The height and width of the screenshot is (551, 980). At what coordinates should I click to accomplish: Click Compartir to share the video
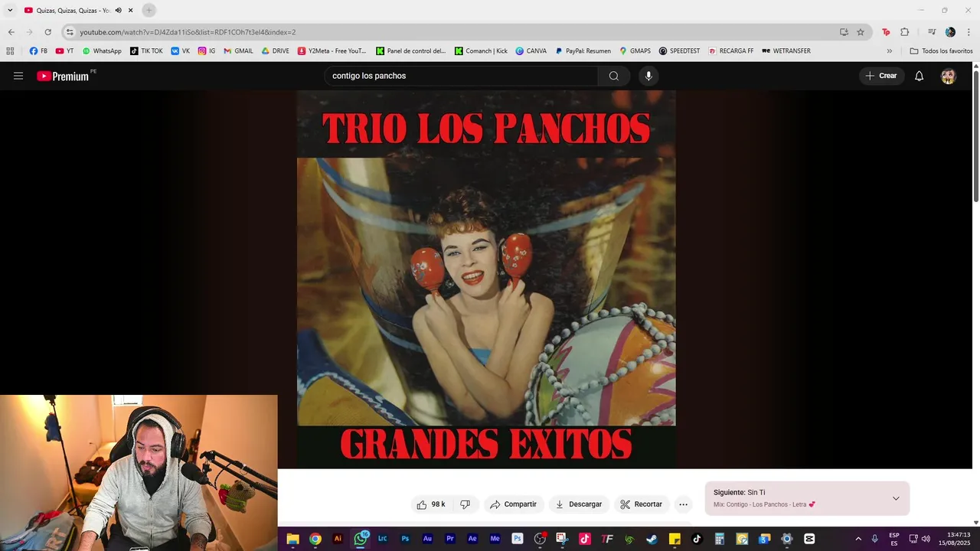pyautogui.click(x=514, y=504)
